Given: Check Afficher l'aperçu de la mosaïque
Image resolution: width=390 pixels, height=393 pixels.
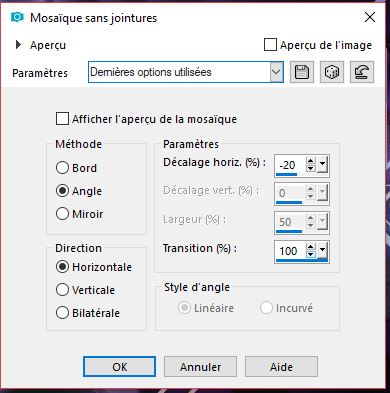Looking at the screenshot, I should (x=62, y=119).
